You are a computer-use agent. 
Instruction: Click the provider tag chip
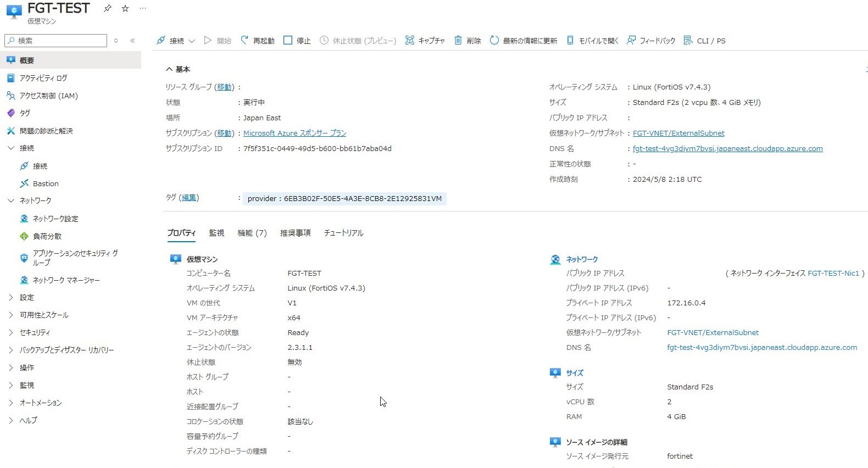tap(344, 198)
